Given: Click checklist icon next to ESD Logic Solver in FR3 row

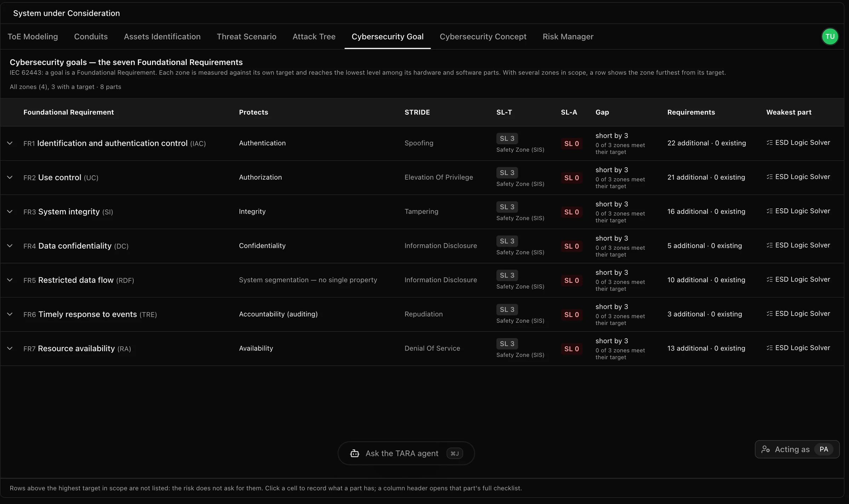Looking at the screenshot, I should (x=769, y=211).
